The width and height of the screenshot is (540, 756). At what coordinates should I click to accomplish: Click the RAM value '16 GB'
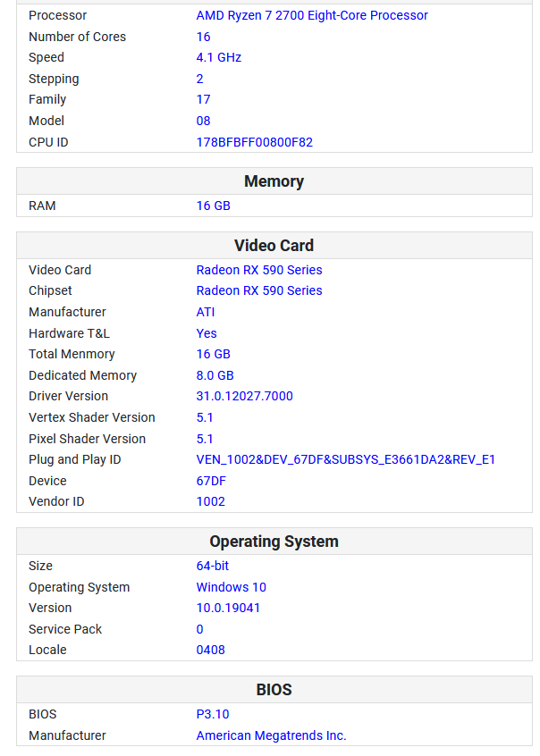pos(214,206)
